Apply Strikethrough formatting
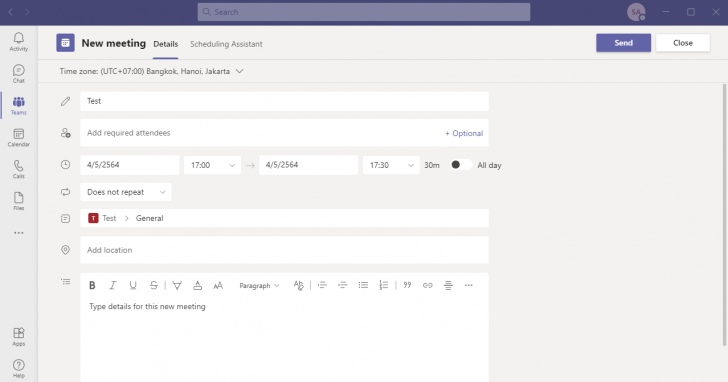 coord(153,285)
